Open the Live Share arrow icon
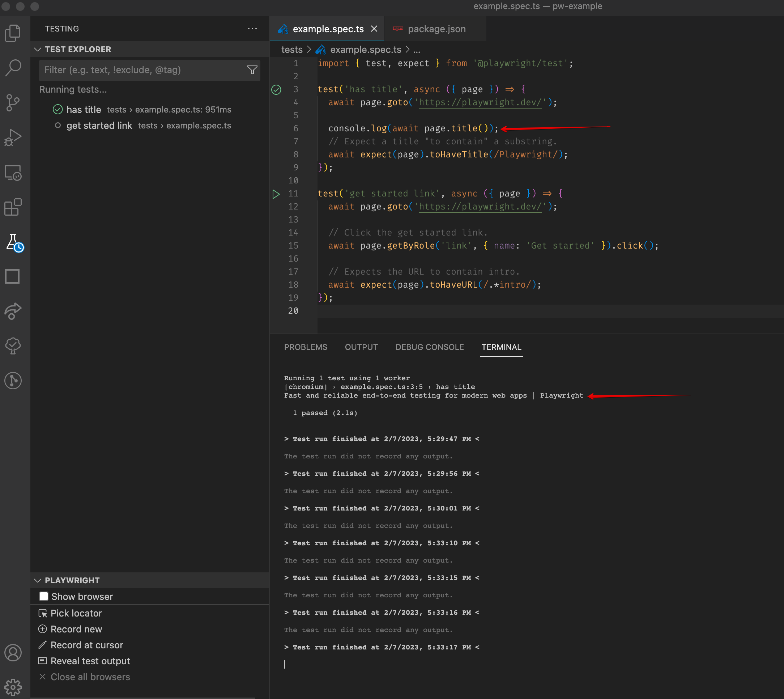Viewport: 784px width, 699px height. (x=13, y=311)
